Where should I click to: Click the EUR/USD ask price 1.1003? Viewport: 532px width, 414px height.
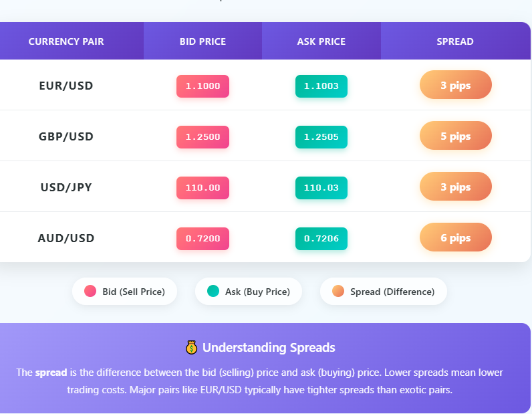(x=321, y=86)
